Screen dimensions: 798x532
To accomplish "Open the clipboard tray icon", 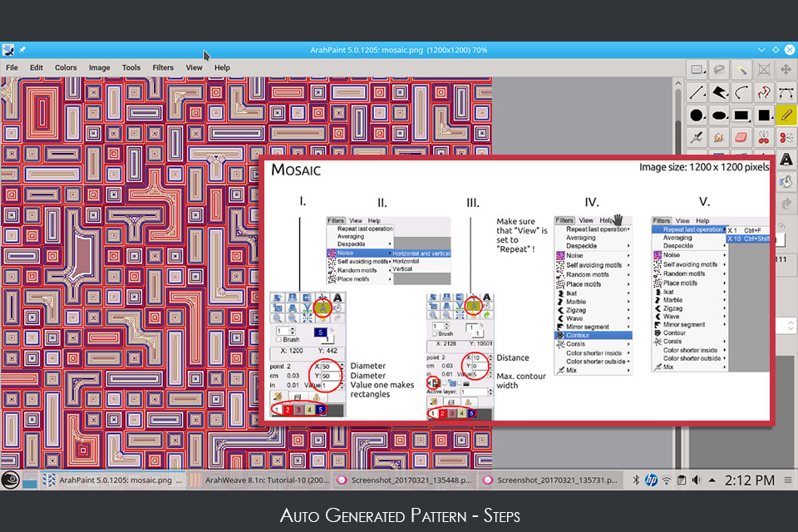I will point(682,480).
